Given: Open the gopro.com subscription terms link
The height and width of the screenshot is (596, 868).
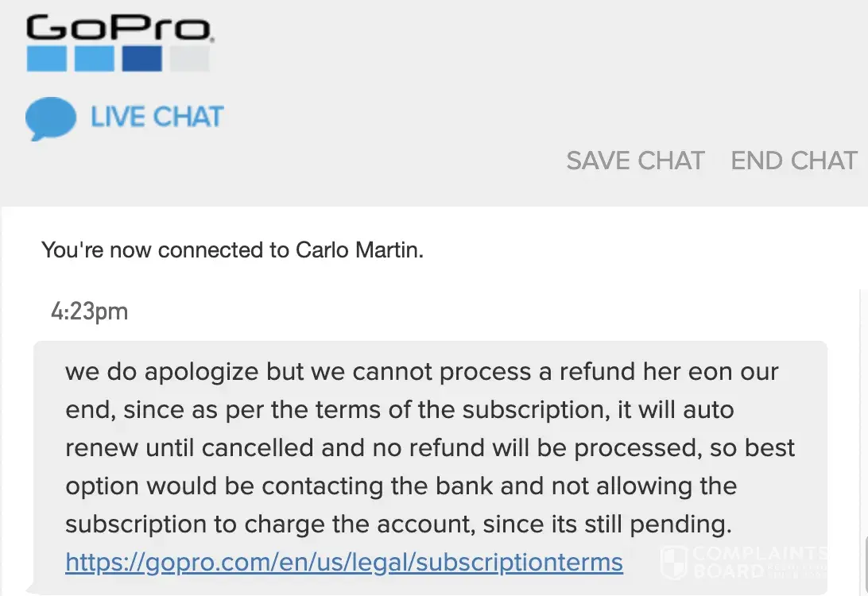Looking at the screenshot, I should point(344,563).
